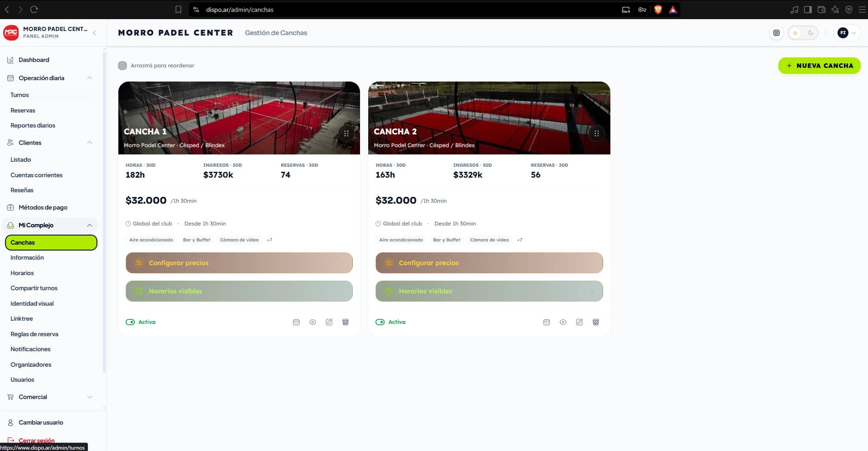Image resolution: width=868 pixels, height=451 pixels.
Task: Collapse Clientes section
Action: tap(90, 143)
